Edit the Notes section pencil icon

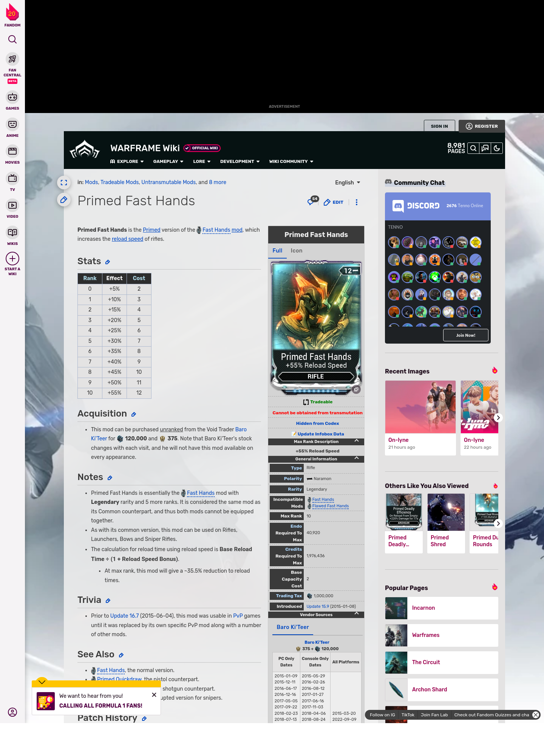(x=110, y=478)
